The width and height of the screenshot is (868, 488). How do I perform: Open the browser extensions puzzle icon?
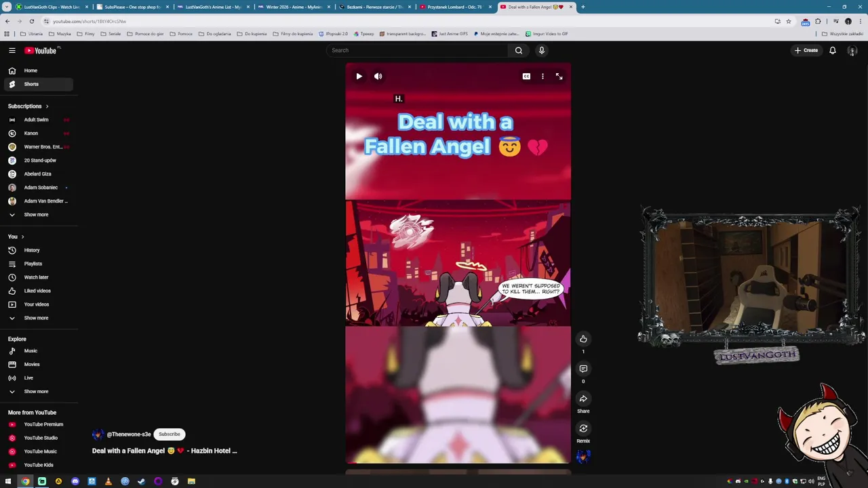coord(818,21)
